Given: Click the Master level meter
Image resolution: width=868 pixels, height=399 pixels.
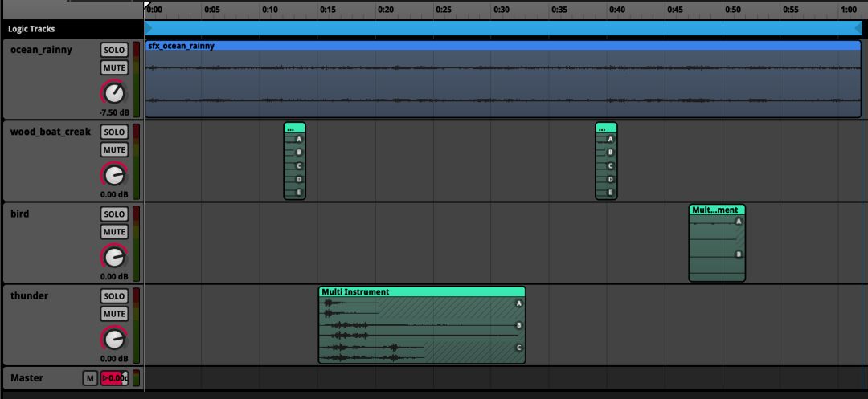Looking at the screenshot, I should click(x=136, y=378).
